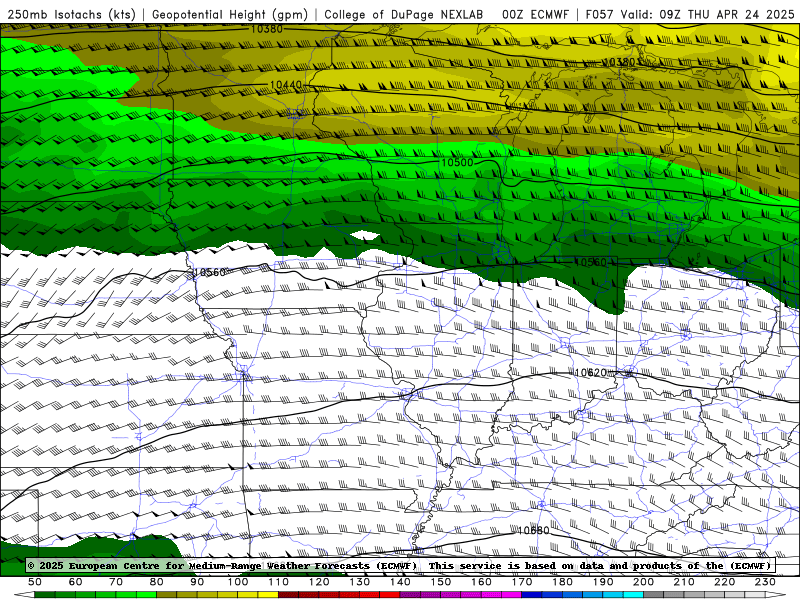
Task: Click the legend value 100
Action: pyautogui.click(x=238, y=582)
